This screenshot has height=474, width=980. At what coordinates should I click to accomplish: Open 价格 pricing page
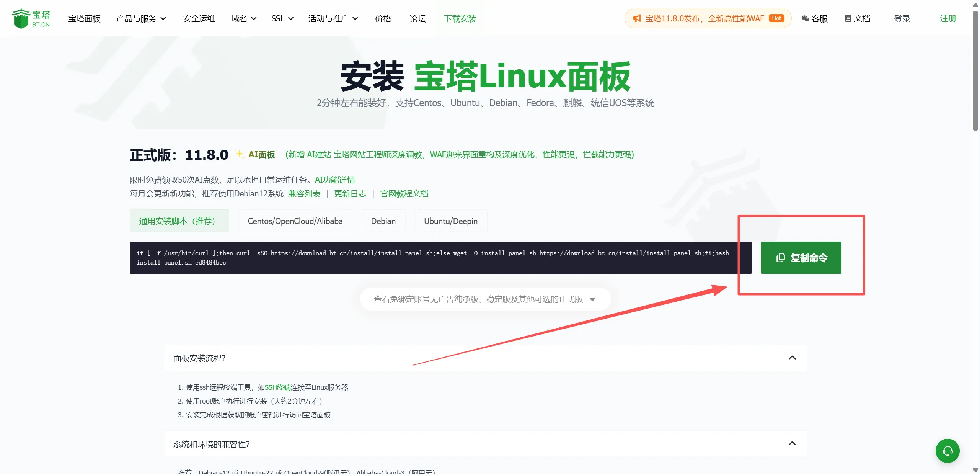(x=383, y=18)
